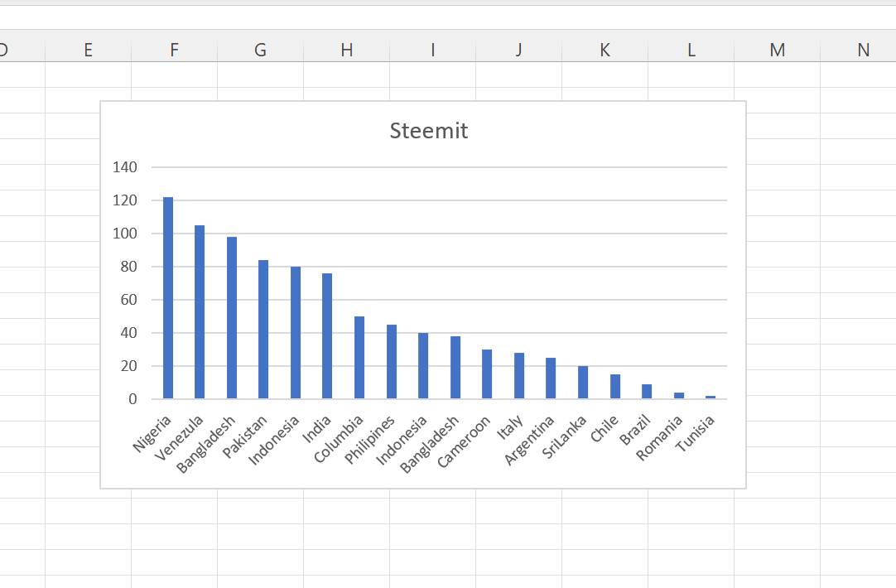Select column M header
Image resolution: width=896 pixels, height=588 pixels.
(777, 51)
